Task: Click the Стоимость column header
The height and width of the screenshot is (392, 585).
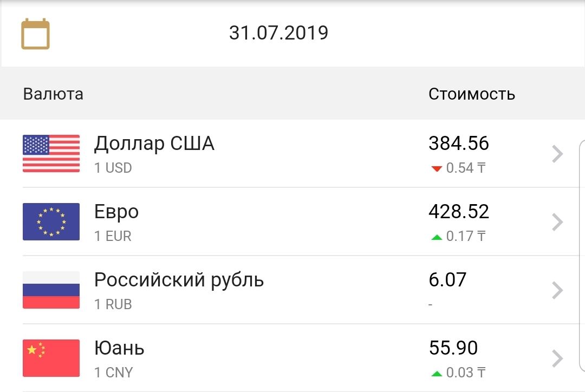Action: [x=471, y=94]
